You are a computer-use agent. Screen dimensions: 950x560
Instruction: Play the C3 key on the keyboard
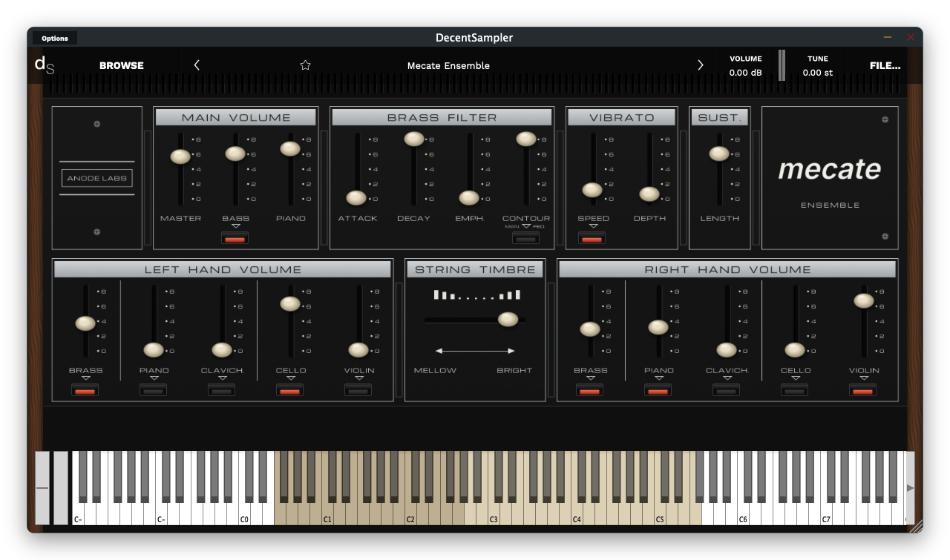[x=494, y=513]
